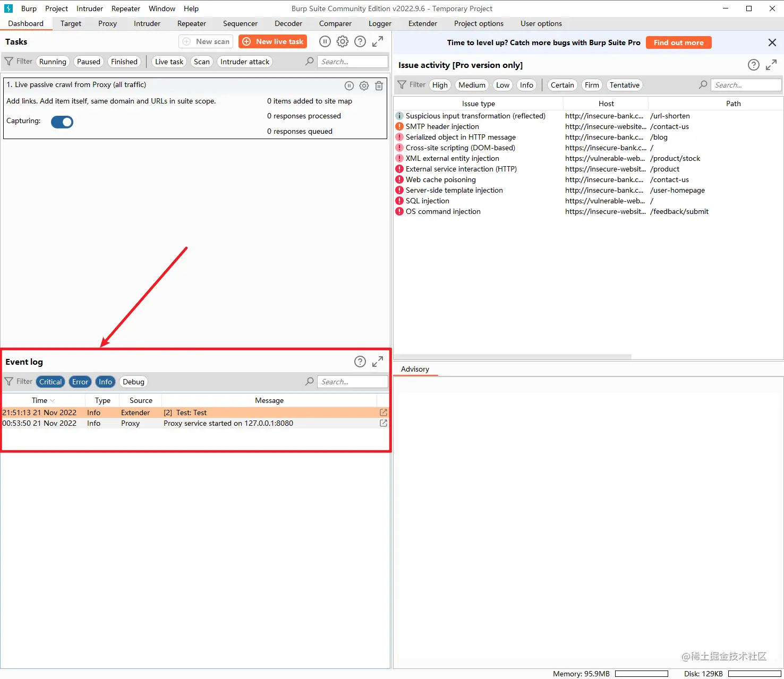Open the Project menu
Image resolution: width=784 pixels, height=679 pixels.
pyautogui.click(x=56, y=8)
